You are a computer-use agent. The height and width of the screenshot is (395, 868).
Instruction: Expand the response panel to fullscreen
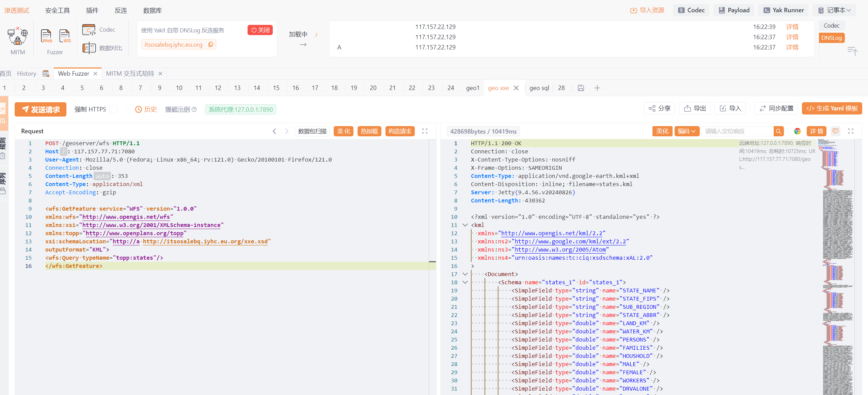click(x=851, y=131)
